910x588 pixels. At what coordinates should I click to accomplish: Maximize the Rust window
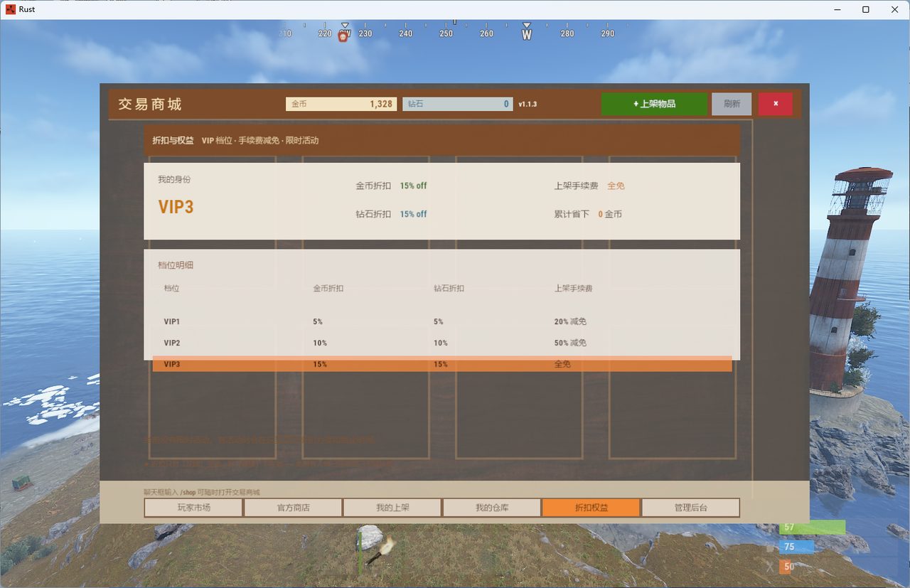click(865, 9)
